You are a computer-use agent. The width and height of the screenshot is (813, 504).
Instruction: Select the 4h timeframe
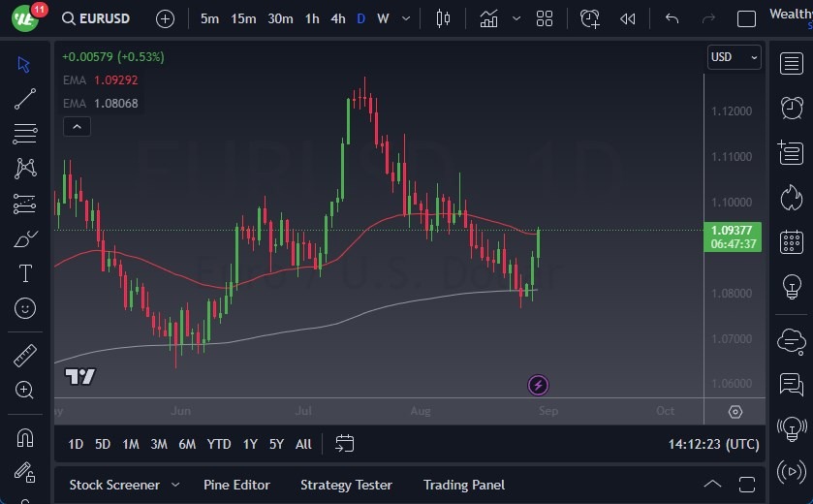pyautogui.click(x=337, y=18)
